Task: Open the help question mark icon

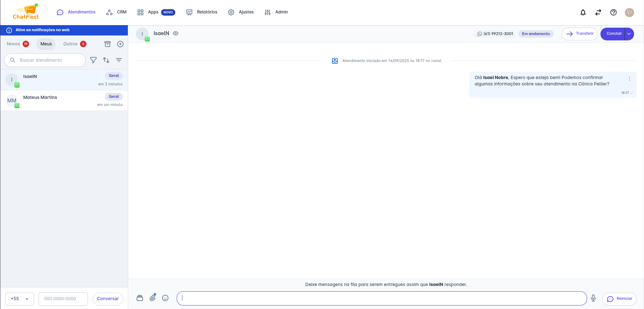Action: [613, 12]
